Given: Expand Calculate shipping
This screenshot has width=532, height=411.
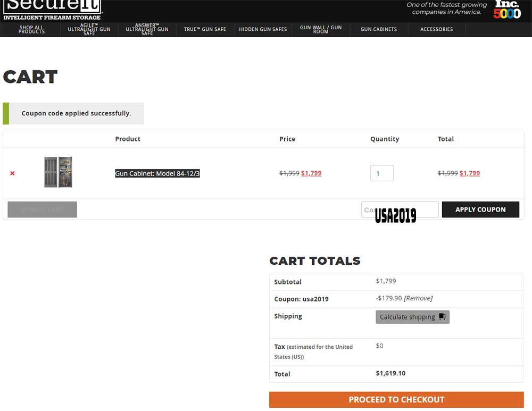Looking at the screenshot, I should click(413, 317).
